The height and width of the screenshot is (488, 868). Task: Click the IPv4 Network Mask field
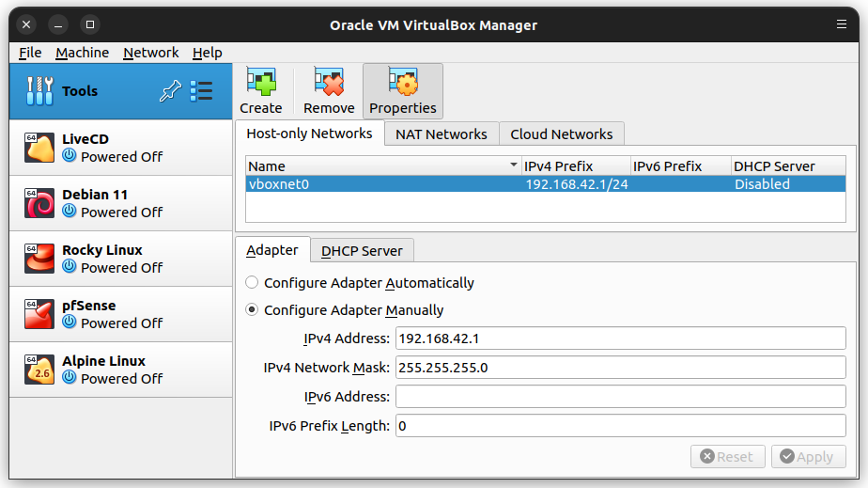click(621, 368)
